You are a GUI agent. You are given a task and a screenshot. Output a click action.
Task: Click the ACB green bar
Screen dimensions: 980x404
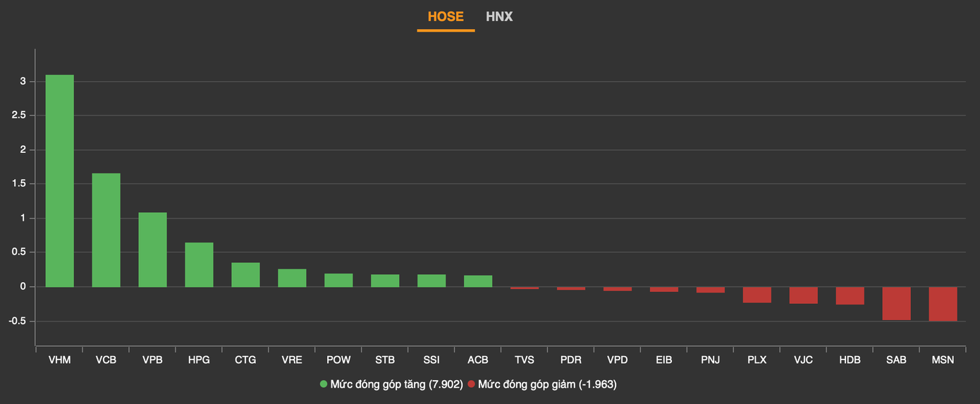tap(478, 281)
